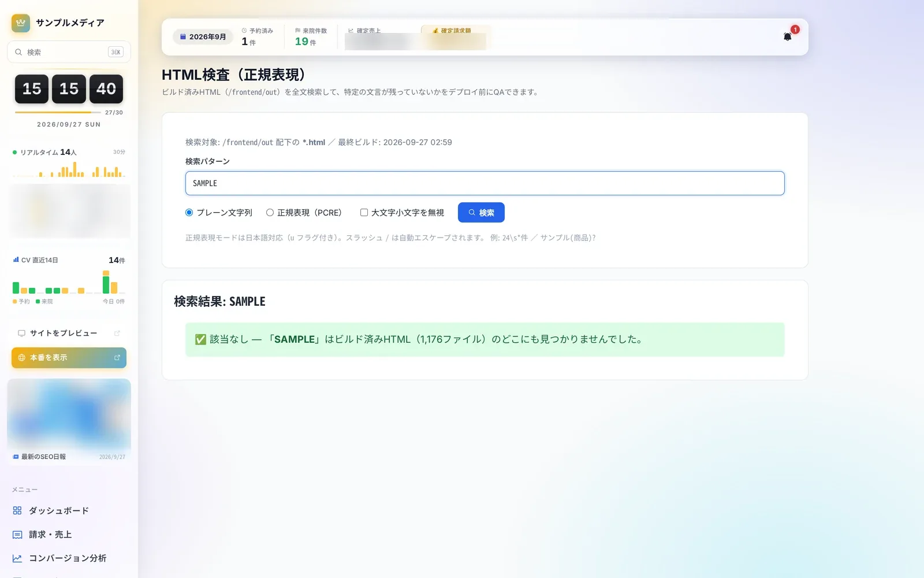Click the crown logo of サンプルメディア
Viewport: 924px width, 578px height.
[21, 23]
